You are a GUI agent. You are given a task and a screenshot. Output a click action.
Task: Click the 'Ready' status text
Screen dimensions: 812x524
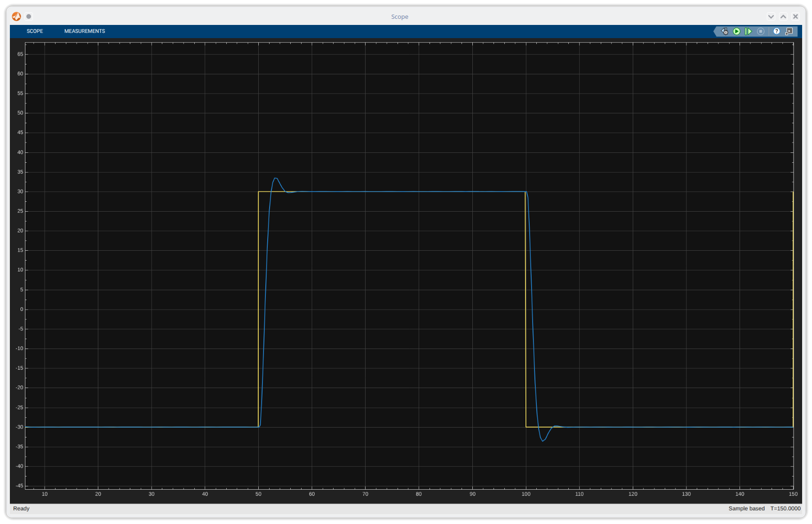(x=21, y=508)
